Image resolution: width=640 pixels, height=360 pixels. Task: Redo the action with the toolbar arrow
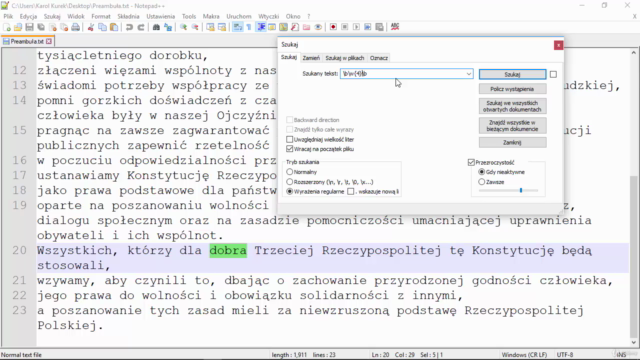coord(141,27)
